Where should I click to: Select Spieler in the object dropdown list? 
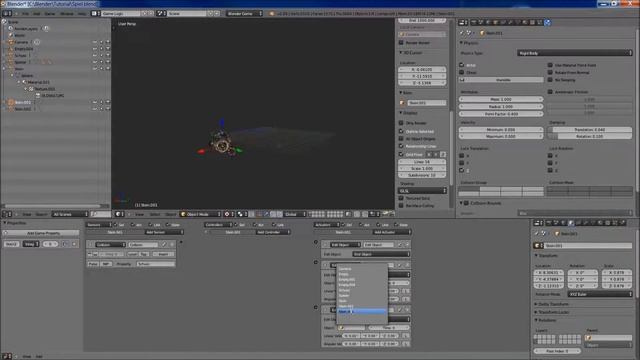point(362,296)
